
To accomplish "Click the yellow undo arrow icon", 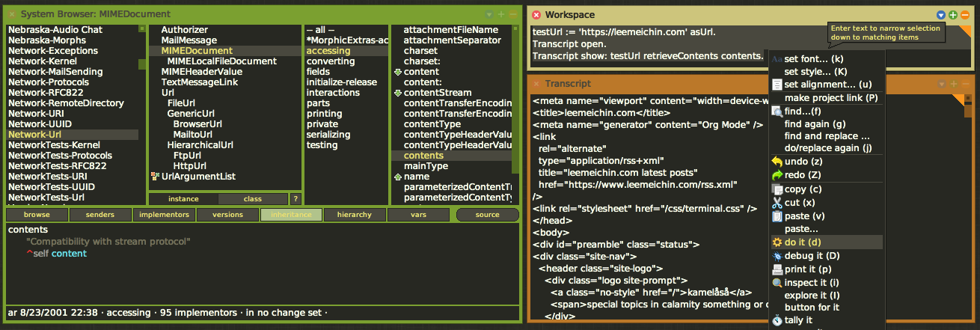I will 777,162.
